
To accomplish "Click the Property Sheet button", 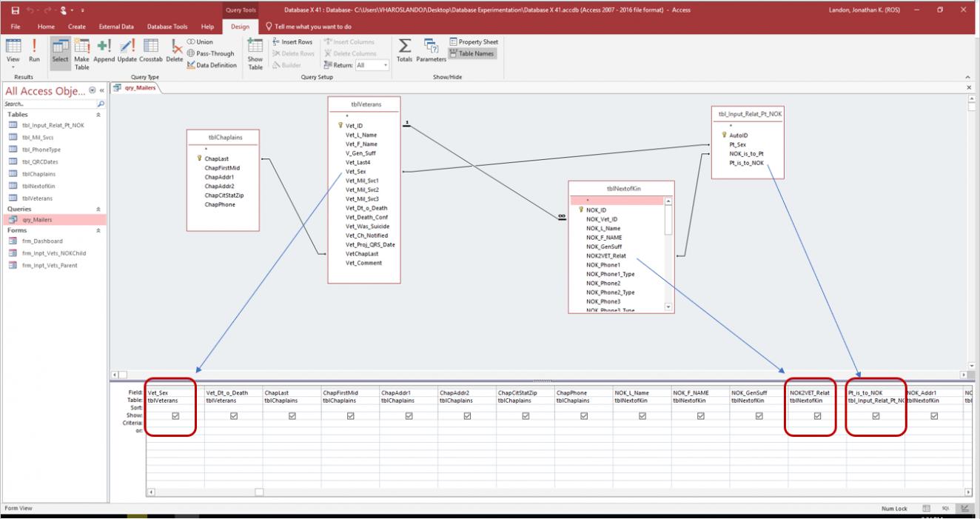I will point(474,42).
